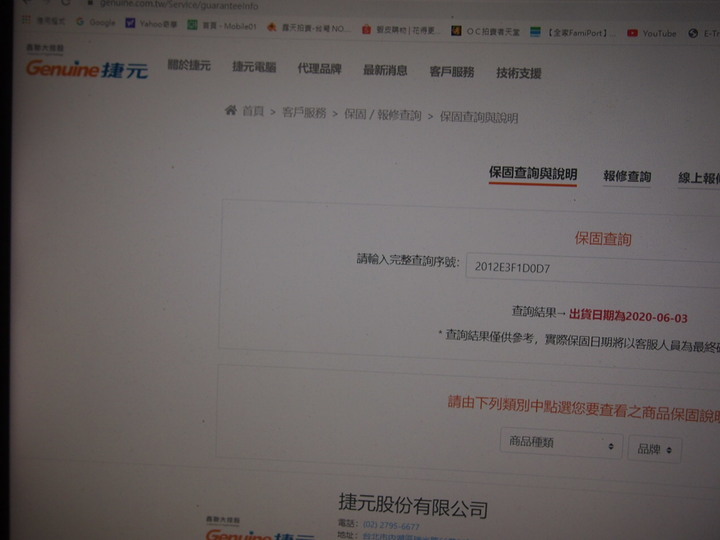Expand the 商品種類 dropdown
The width and height of the screenshot is (720, 540).
(561, 443)
